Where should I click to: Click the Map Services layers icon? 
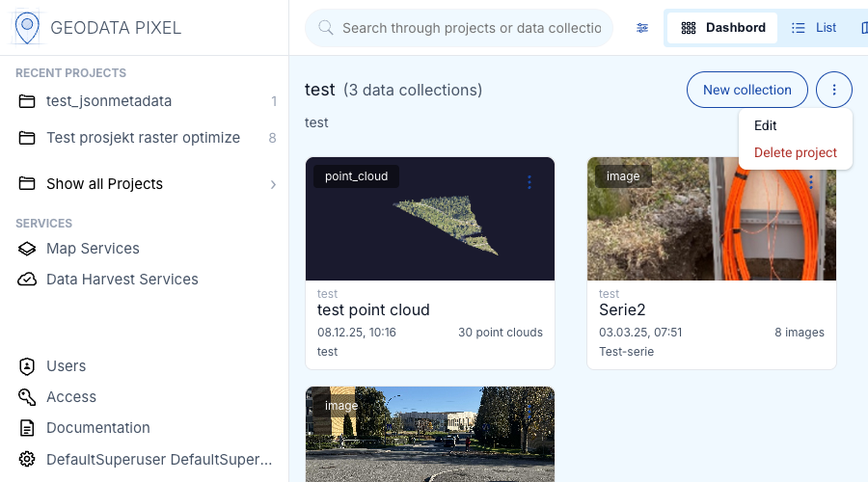(27, 249)
